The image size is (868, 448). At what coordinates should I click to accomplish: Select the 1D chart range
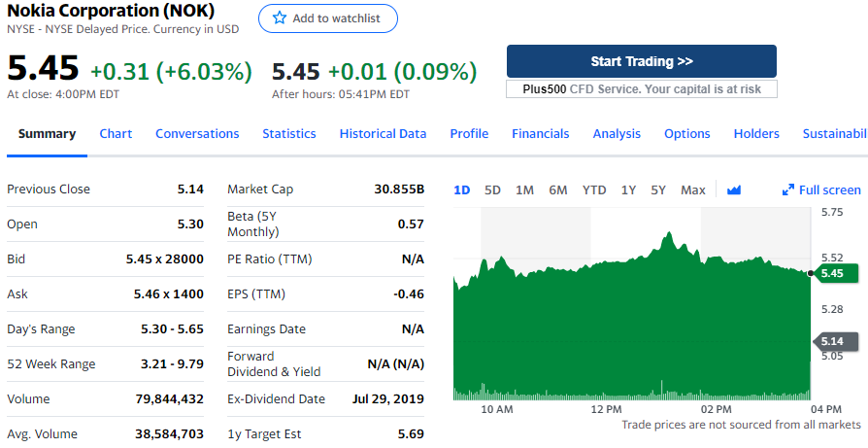click(462, 190)
